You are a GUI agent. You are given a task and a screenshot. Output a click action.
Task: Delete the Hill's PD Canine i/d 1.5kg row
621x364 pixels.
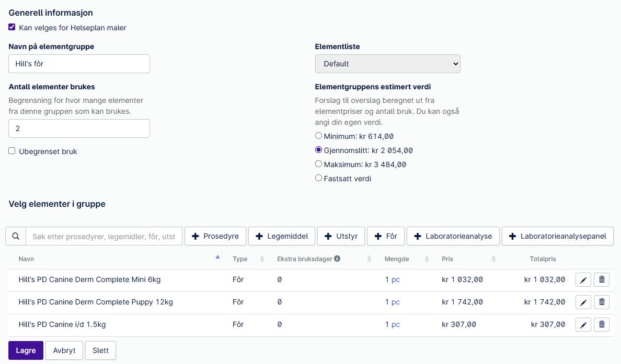pos(602,325)
